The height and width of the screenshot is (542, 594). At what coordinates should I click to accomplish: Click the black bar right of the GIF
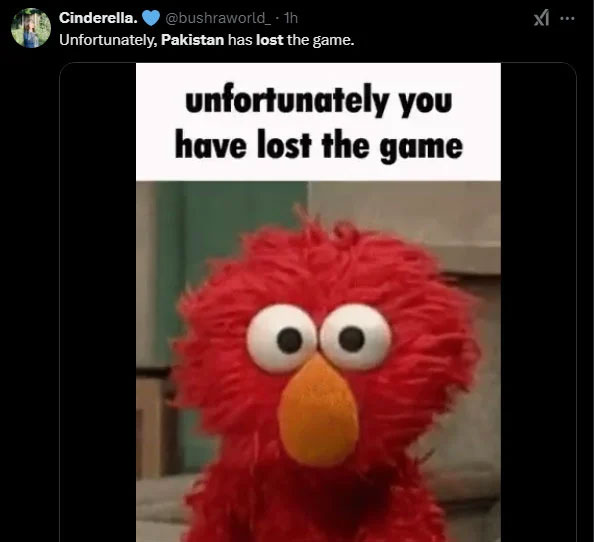point(538,302)
